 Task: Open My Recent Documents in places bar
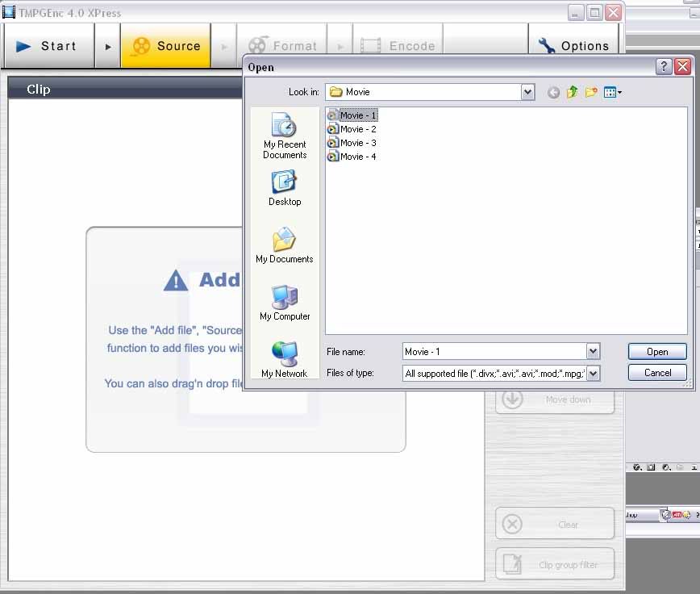click(285, 136)
